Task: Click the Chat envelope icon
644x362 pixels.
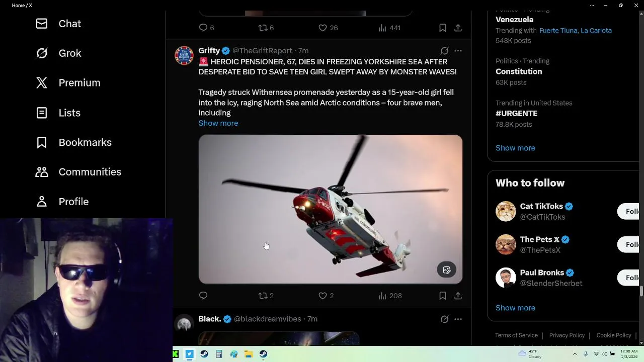Action: click(x=42, y=24)
